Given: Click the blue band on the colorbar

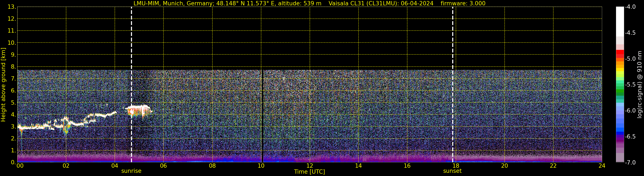Looking at the screenshot, I should pyautogui.click(x=620, y=126).
